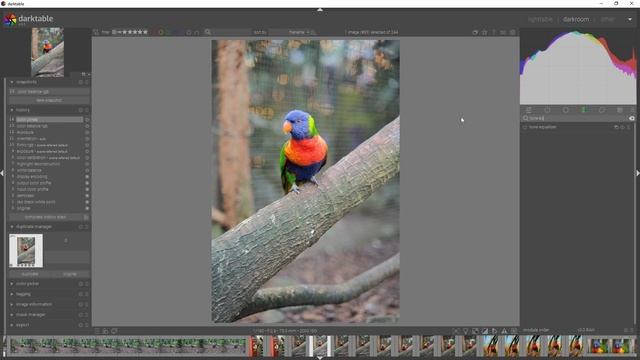Toggle green color label

[167, 32]
